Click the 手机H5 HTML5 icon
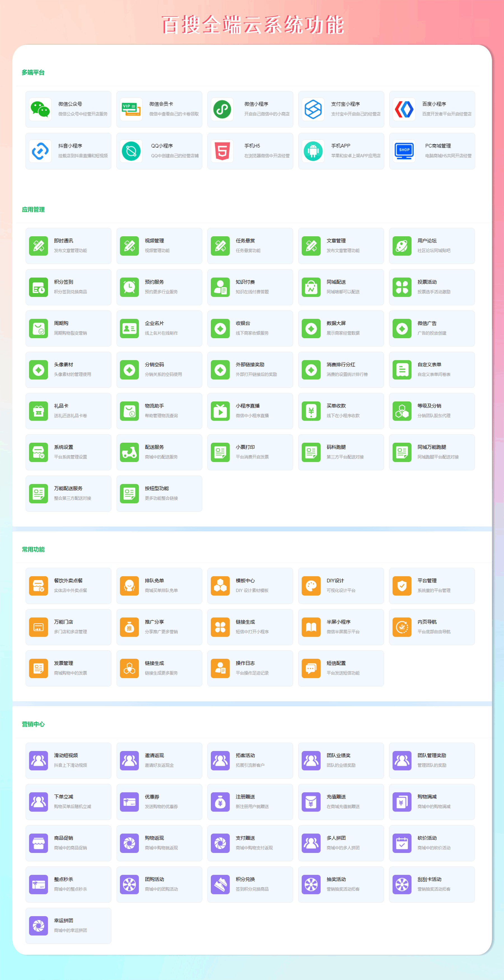This screenshot has height=980, width=504. pyautogui.click(x=222, y=151)
